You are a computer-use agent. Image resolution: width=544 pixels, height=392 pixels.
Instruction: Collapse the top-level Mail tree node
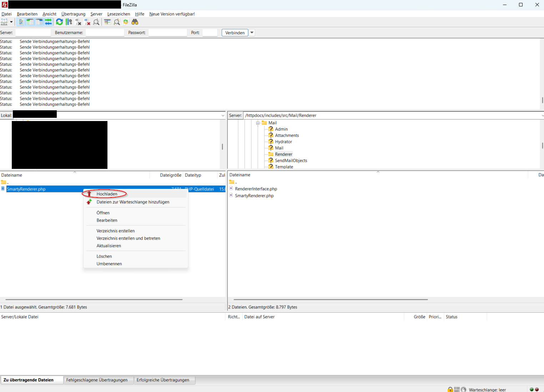pos(258,123)
